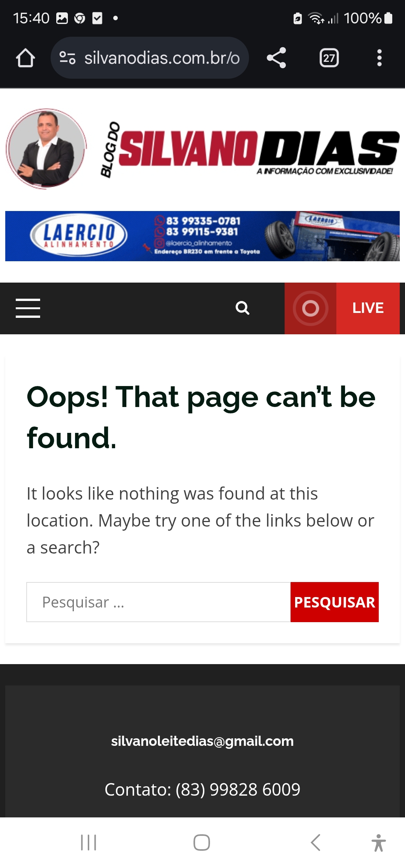Open the tab switcher showing 27 tabs
The width and height of the screenshot is (405, 868).
point(329,58)
